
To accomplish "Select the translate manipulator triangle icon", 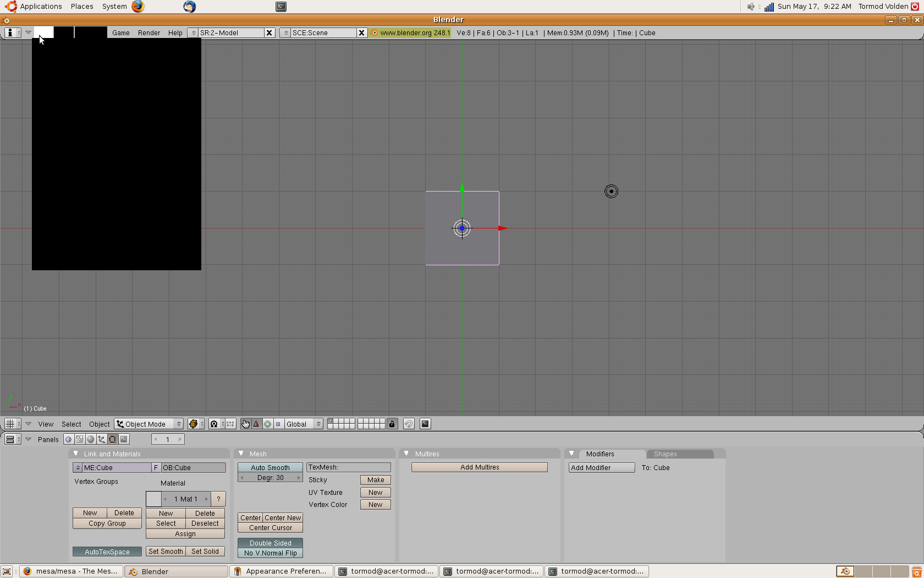I will (256, 424).
